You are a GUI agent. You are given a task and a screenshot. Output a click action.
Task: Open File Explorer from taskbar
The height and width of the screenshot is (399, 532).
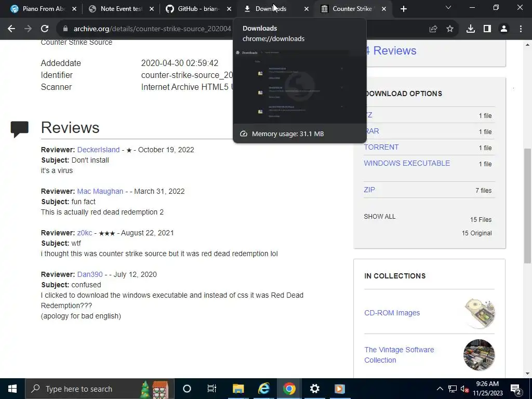point(238,389)
